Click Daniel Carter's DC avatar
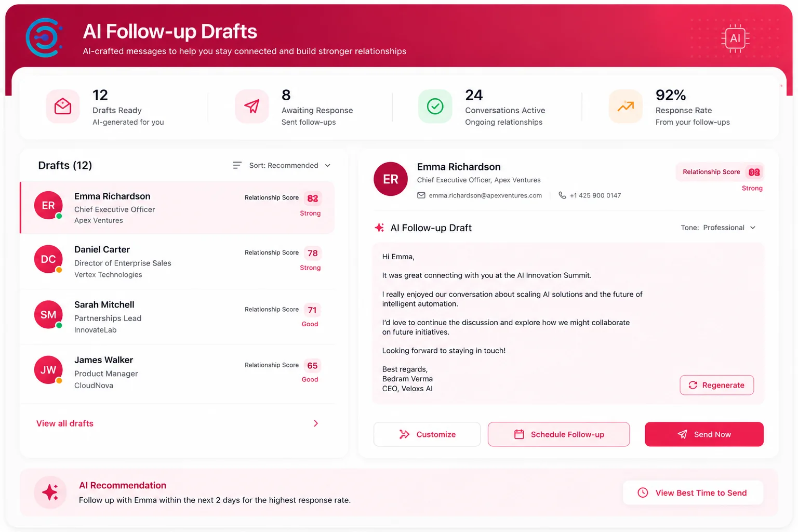 coord(48,259)
